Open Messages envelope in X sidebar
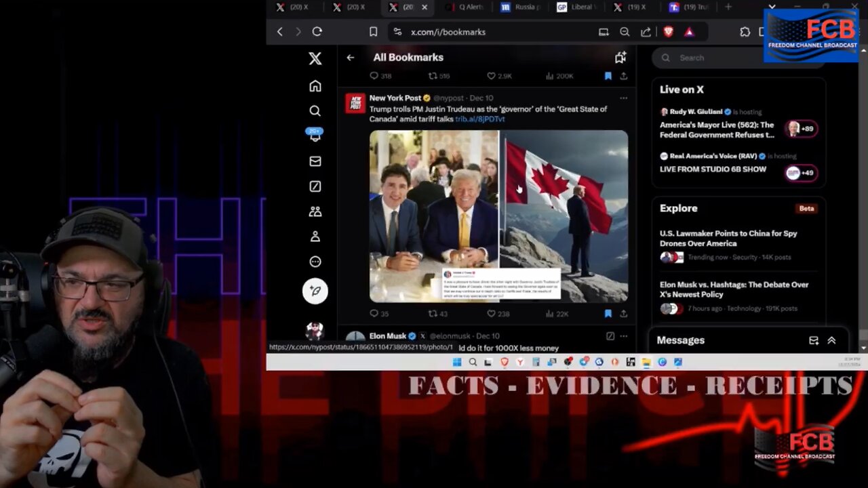Image resolution: width=868 pixels, height=488 pixels. tap(315, 161)
